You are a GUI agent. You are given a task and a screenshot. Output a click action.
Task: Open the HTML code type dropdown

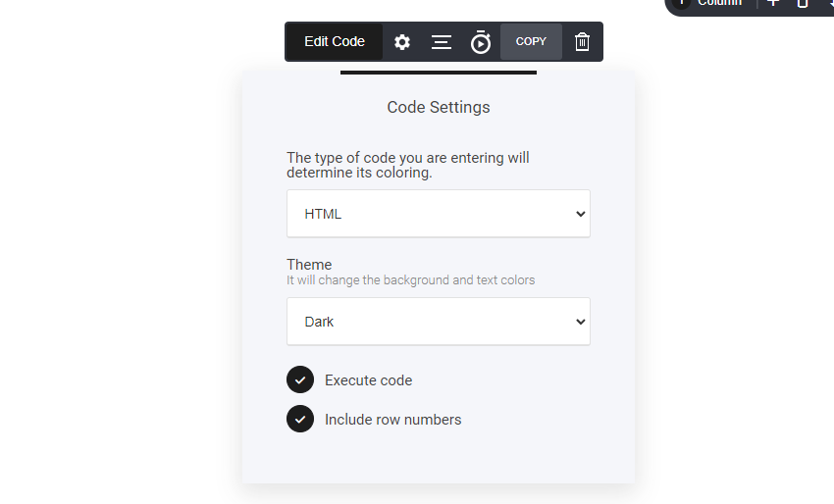coord(438,214)
